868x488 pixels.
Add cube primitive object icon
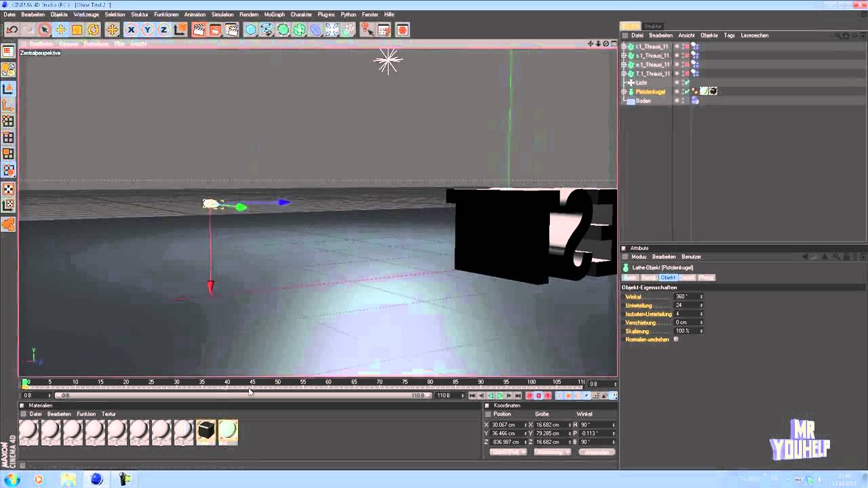pyautogui.click(x=250, y=30)
